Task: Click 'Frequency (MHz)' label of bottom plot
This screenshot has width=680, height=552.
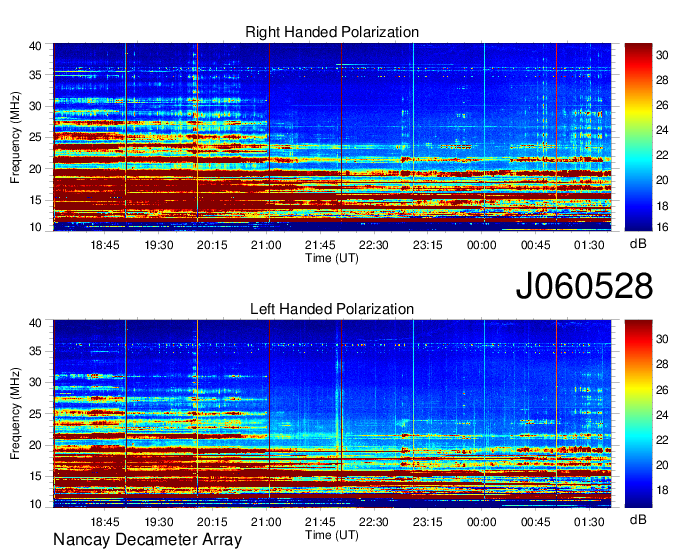Action: [x=15, y=414]
